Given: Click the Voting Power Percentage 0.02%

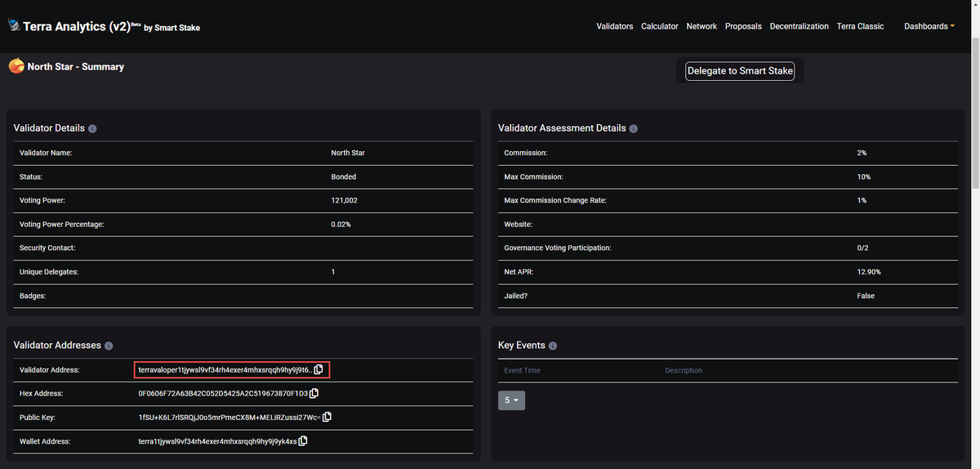Looking at the screenshot, I should tap(341, 224).
